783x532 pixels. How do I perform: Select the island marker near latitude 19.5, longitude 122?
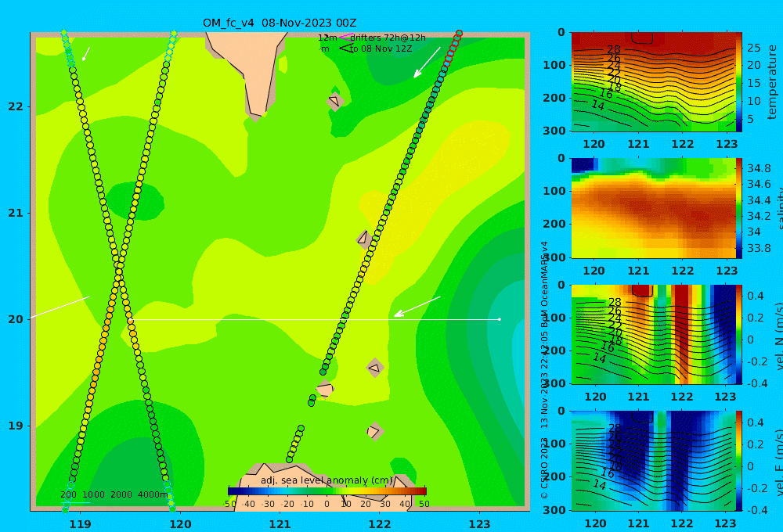point(374,368)
